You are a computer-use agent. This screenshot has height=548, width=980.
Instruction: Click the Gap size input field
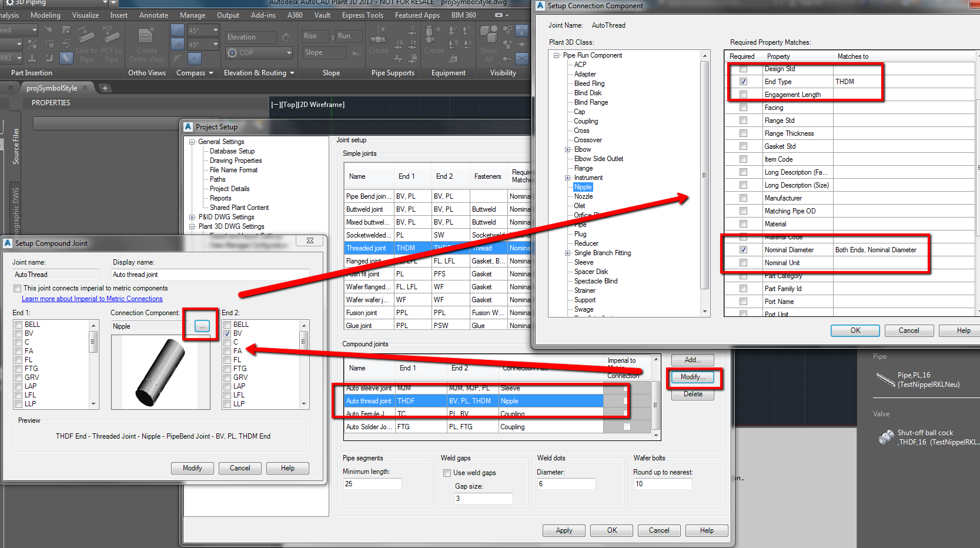tap(483, 498)
